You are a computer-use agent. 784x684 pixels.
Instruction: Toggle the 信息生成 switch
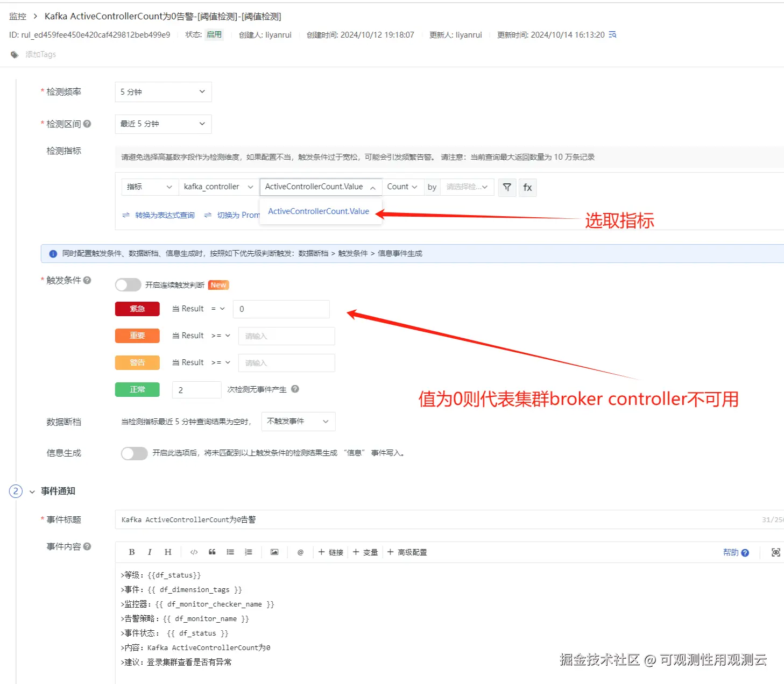pyautogui.click(x=134, y=453)
